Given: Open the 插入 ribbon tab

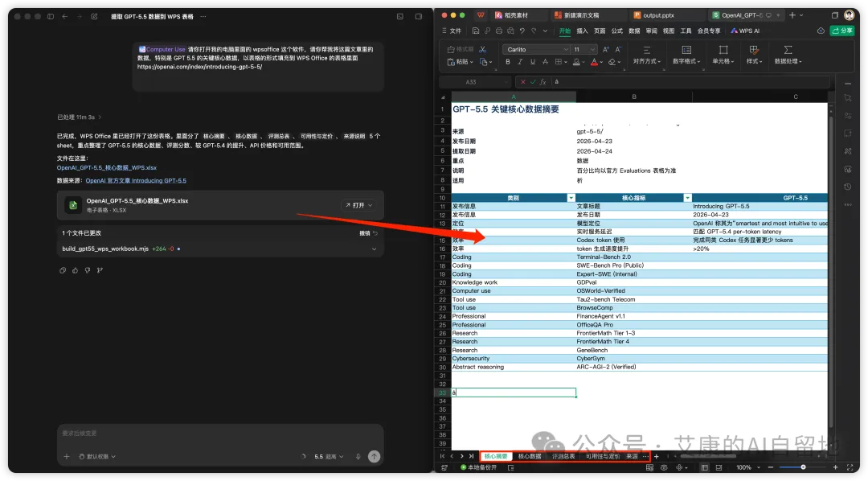Looking at the screenshot, I should tap(582, 31).
